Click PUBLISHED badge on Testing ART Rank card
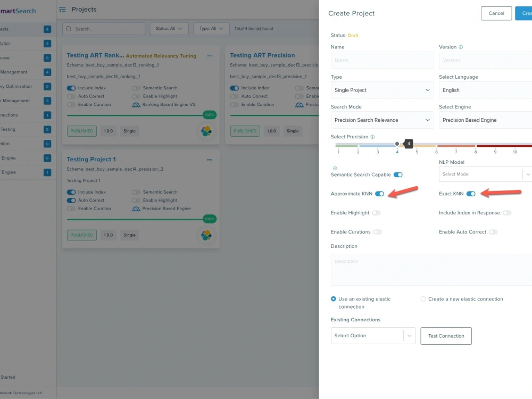This screenshot has height=399, width=532. click(82, 131)
